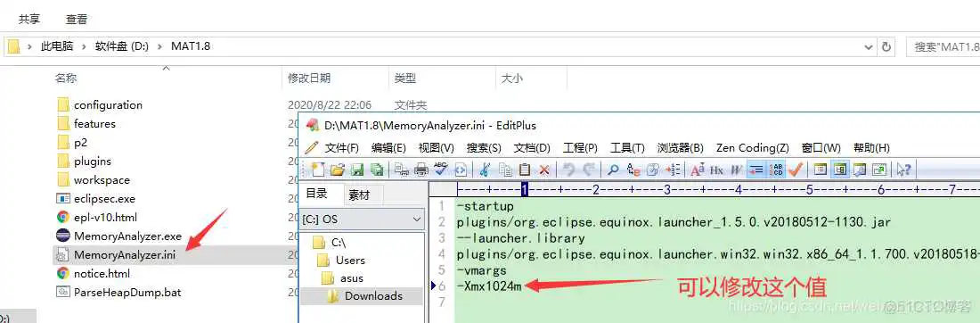Open the 文件(F) menu
The width and height of the screenshot is (980, 323).
pyautogui.click(x=342, y=148)
